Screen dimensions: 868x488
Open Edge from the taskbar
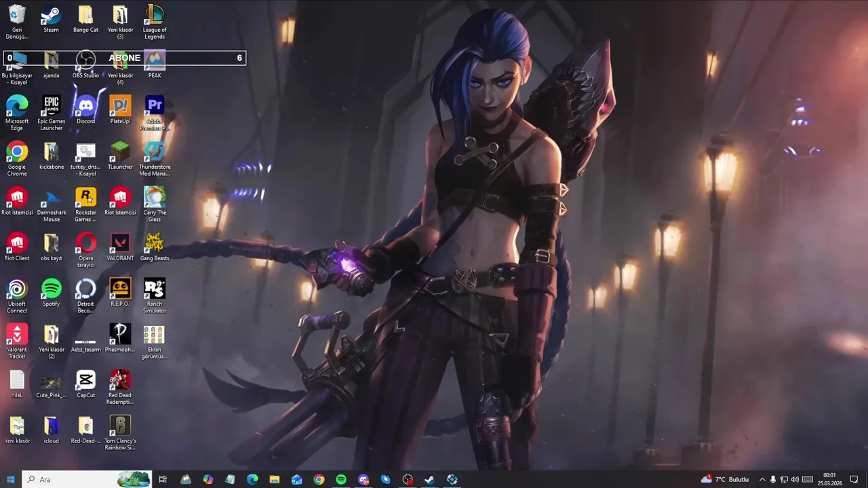click(x=252, y=479)
